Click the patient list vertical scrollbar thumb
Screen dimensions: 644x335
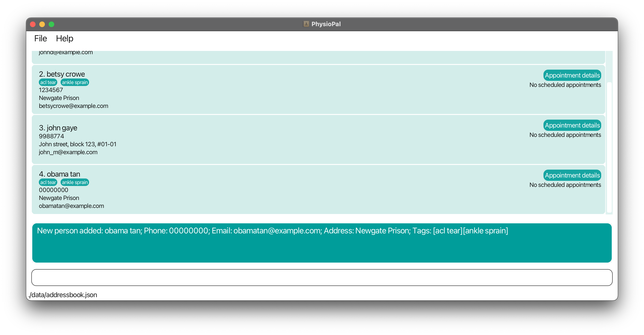pyautogui.click(x=609, y=147)
